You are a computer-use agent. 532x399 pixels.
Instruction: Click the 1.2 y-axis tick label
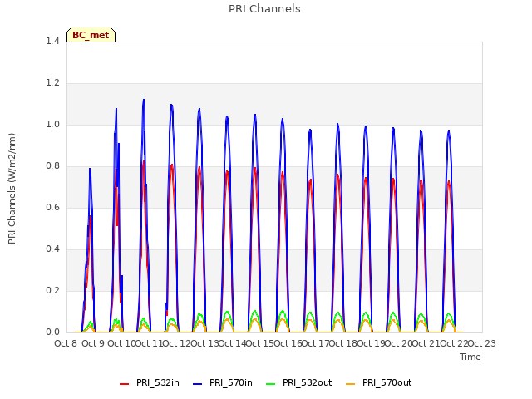click(x=52, y=83)
